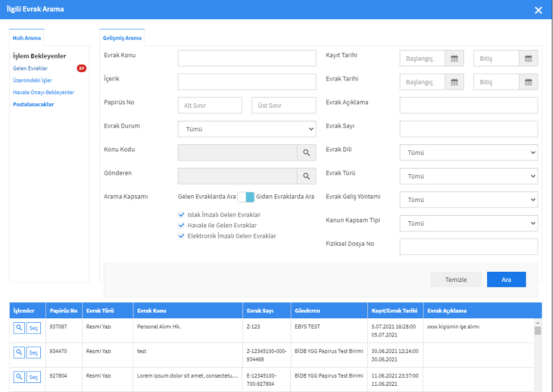Click the Evrak Sayı column header
This screenshot has width=553, height=392.
coord(267,310)
